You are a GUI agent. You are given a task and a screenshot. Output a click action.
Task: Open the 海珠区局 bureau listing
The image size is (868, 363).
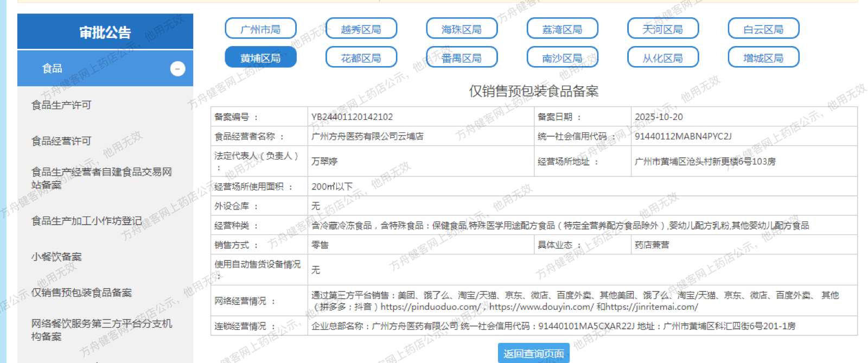(462, 29)
